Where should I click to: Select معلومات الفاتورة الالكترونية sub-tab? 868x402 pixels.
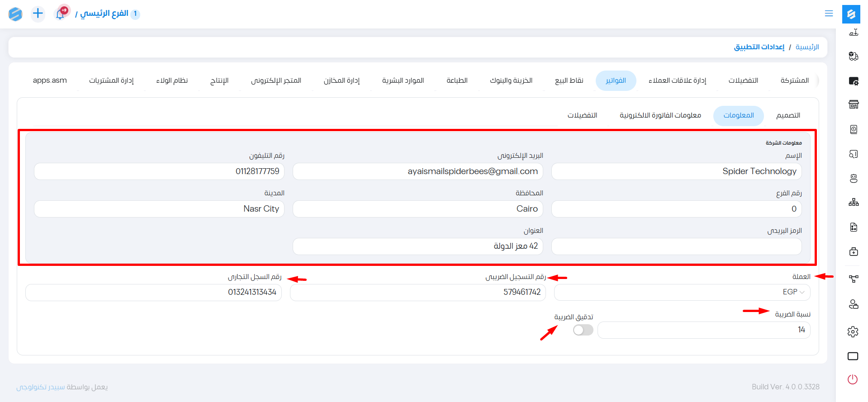[x=660, y=116]
